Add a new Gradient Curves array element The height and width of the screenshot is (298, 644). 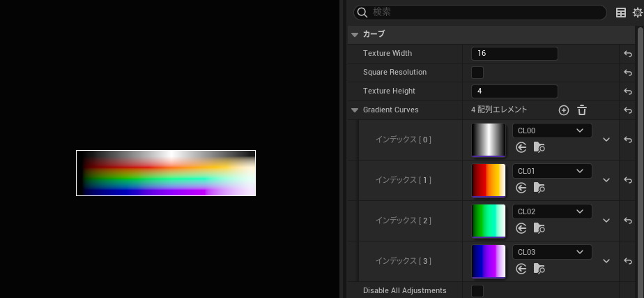pos(564,110)
